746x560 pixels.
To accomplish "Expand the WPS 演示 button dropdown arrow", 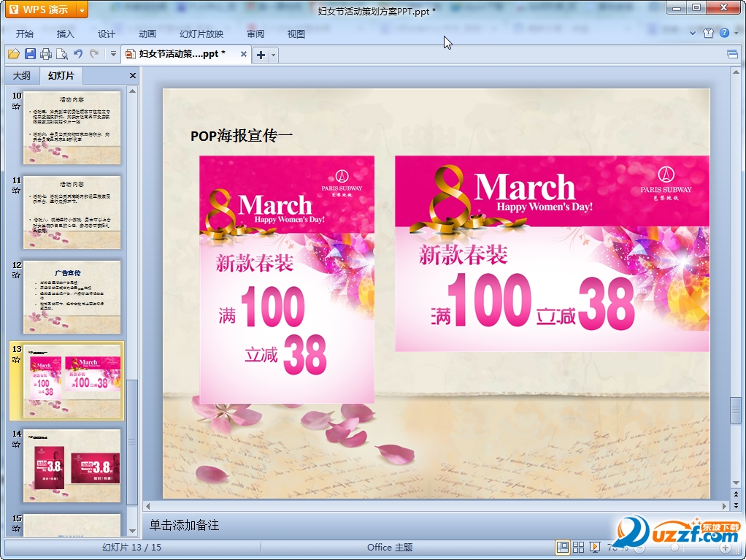I will (82, 9).
